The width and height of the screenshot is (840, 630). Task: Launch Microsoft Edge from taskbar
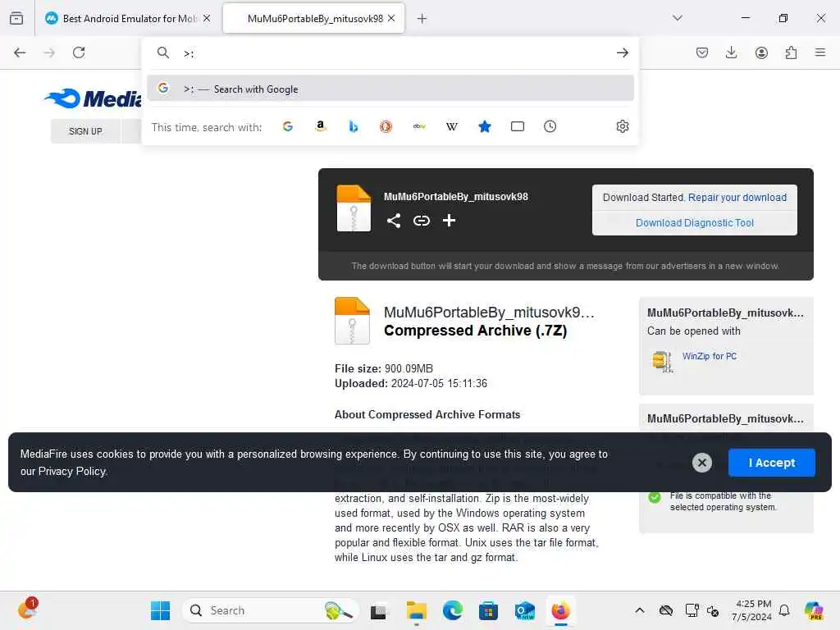pos(453,610)
